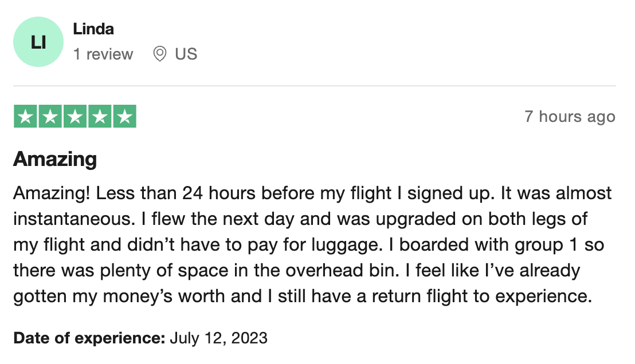Click the word 'instantaneous.' in the review
635x364 pixels.
[x=74, y=219]
